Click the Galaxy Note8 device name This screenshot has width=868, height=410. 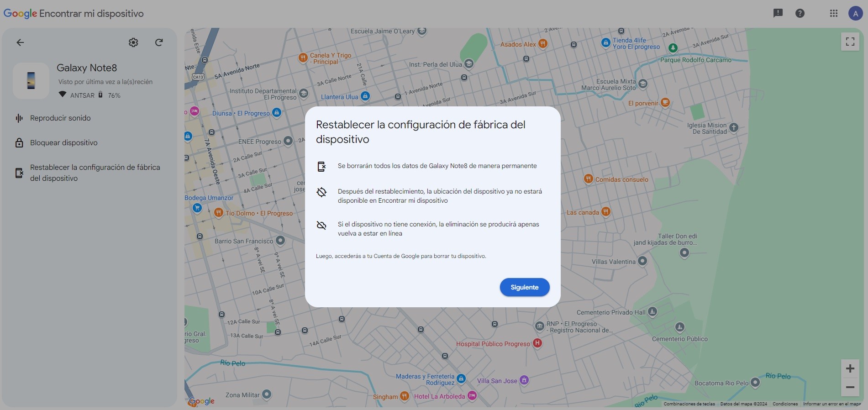[87, 68]
